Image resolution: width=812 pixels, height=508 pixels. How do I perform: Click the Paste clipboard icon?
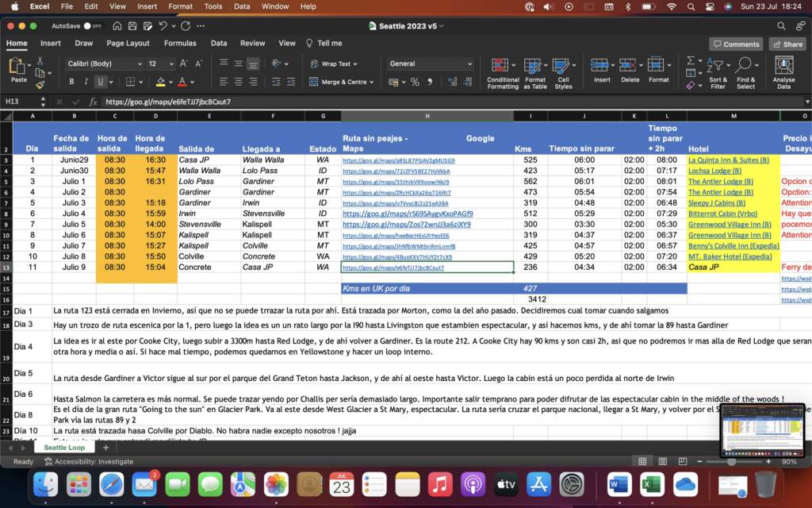point(17,67)
